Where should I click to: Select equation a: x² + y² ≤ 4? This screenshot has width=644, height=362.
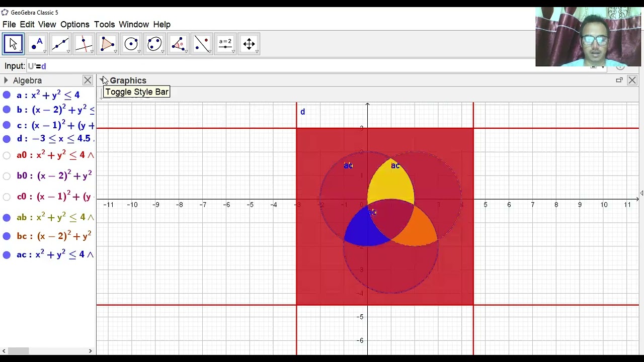48,95
